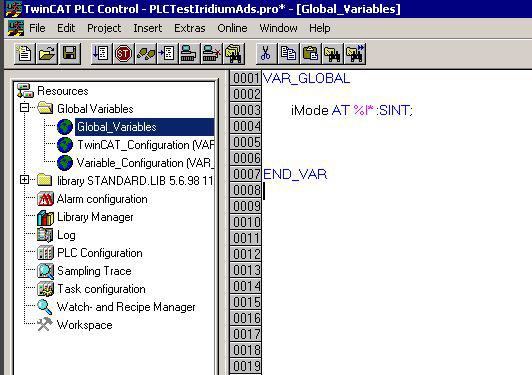The height and width of the screenshot is (375, 532).
Task: Click the red Stop toolbar icon
Action: coord(123,53)
